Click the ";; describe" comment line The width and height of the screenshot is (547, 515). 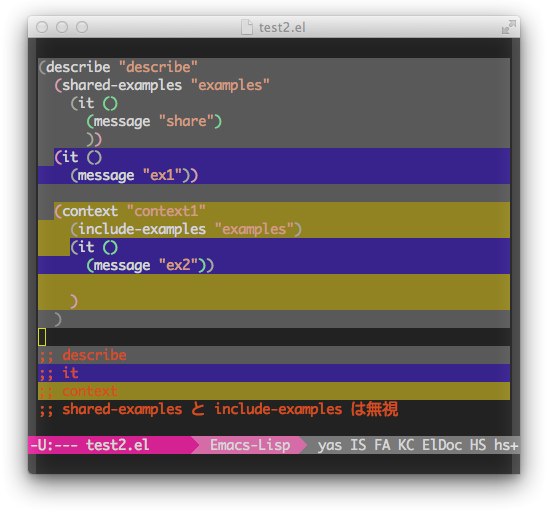(x=83, y=355)
